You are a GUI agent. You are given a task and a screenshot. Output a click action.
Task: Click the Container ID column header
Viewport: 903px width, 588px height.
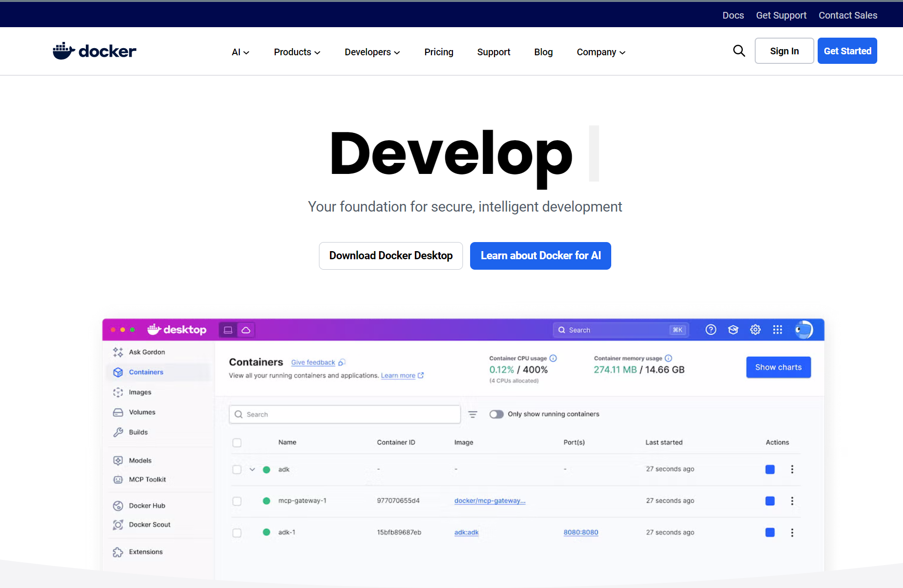click(x=396, y=443)
